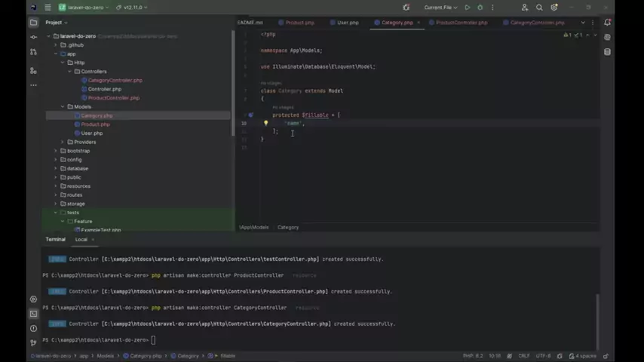644x362 pixels.
Task: Open Search Everywhere magnifier
Action: tap(539, 8)
